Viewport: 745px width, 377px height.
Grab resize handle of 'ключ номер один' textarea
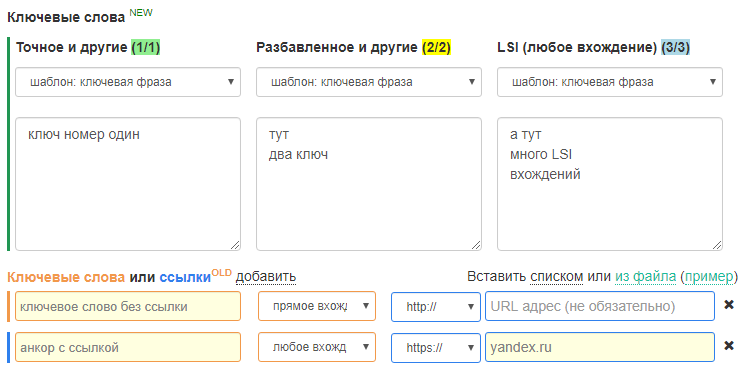[x=235, y=245]
